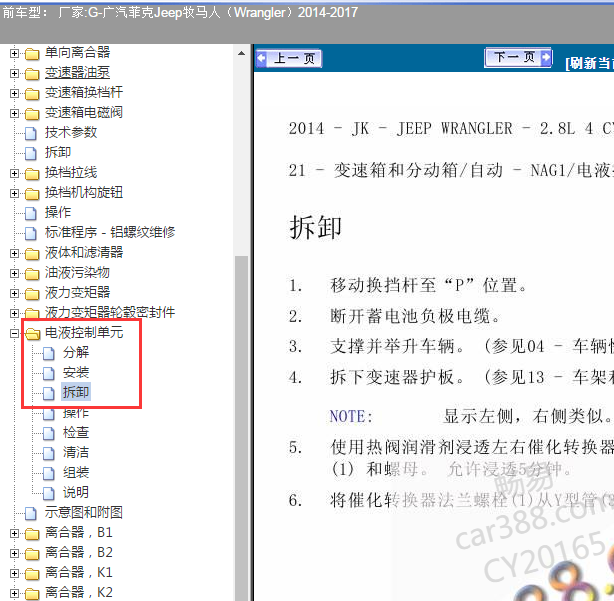Screen dimensions: 614x601
Task: Click the 液力变矩器 folder icon
Action: pyautogui.click(x=32, y=294)
